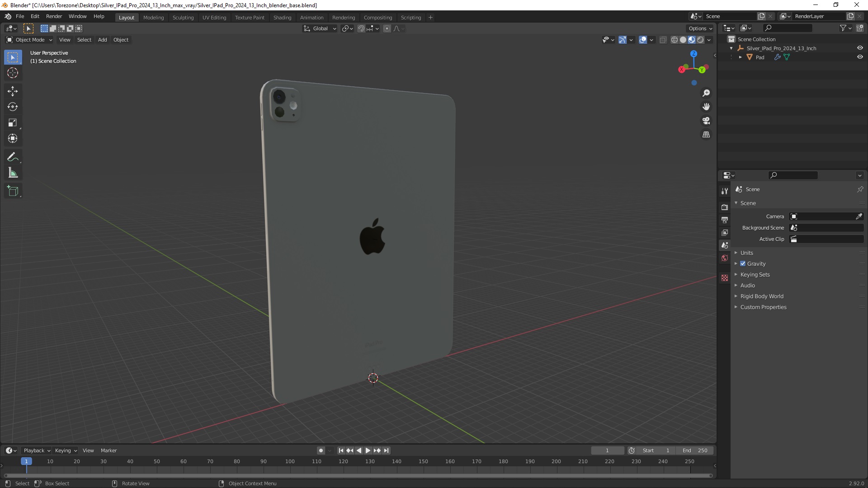Pick camera with the eyedropper icon
This screenshot has width=868, height=488.
(x=859, y=216)
